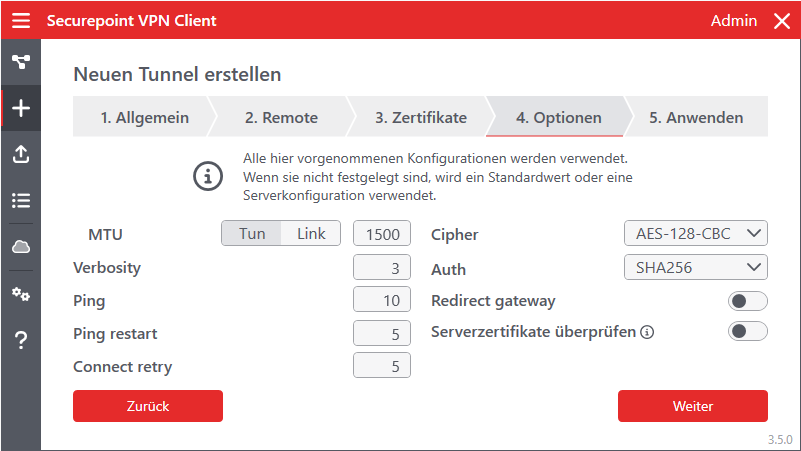
Task: Click the cloud sidebar icon
Action: click(21, 246)
